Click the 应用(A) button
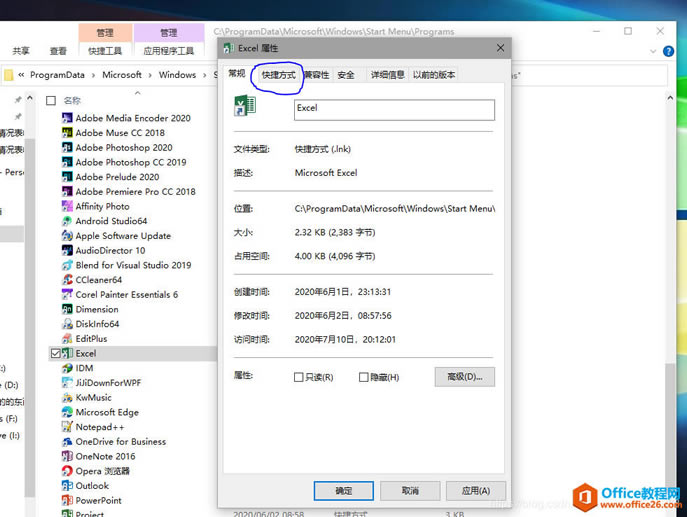Image resolution: width=687 pixels, height=517 pixels. [x=476, y=491]
